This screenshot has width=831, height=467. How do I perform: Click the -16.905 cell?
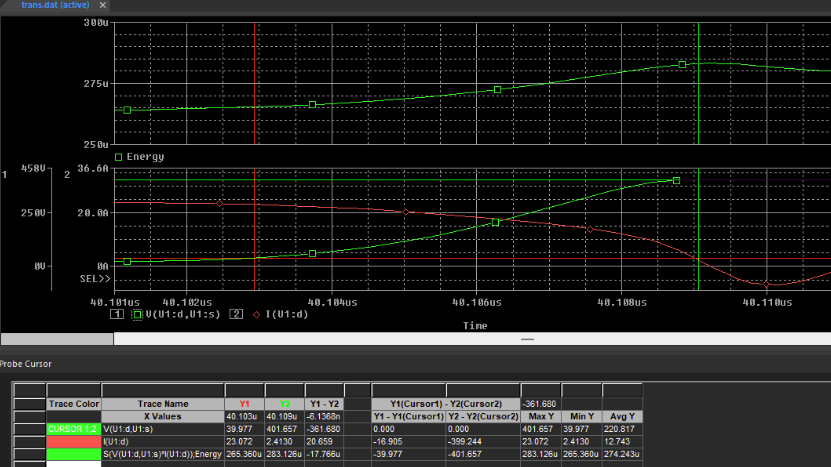point(408,442)
